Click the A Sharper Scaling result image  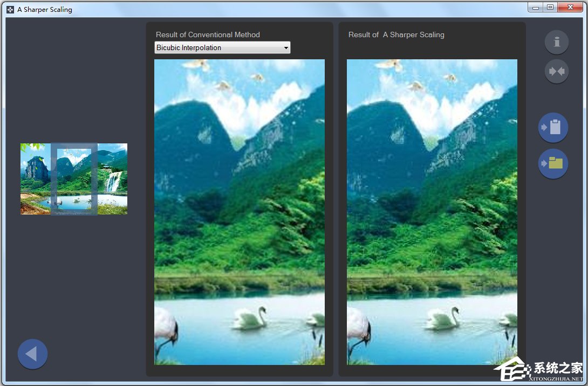(432, 212)
